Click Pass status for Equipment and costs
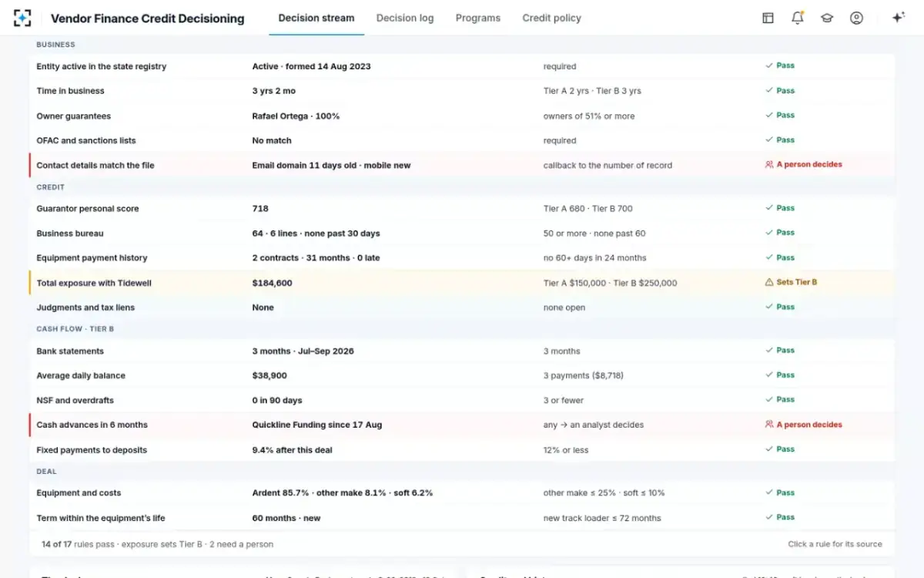This screenshot has width=924, height=578. [x=780, y=492]
